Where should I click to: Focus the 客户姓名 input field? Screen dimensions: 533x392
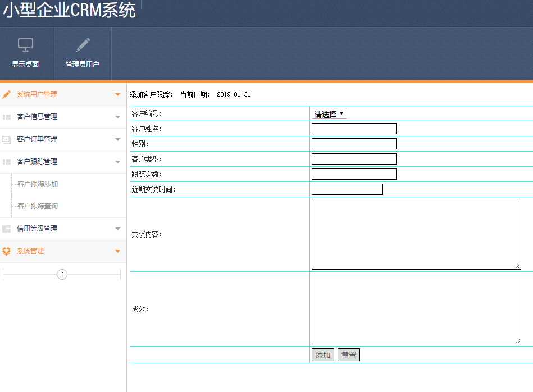354,129
